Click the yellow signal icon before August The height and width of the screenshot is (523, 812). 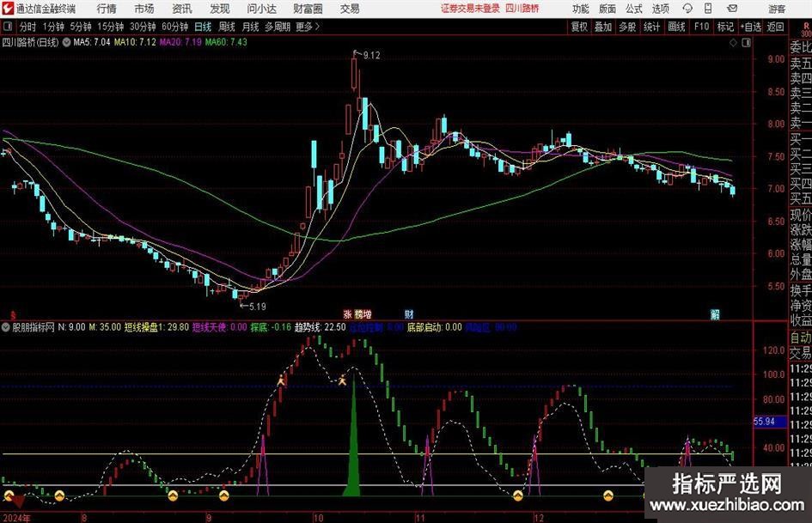(59, 496)
